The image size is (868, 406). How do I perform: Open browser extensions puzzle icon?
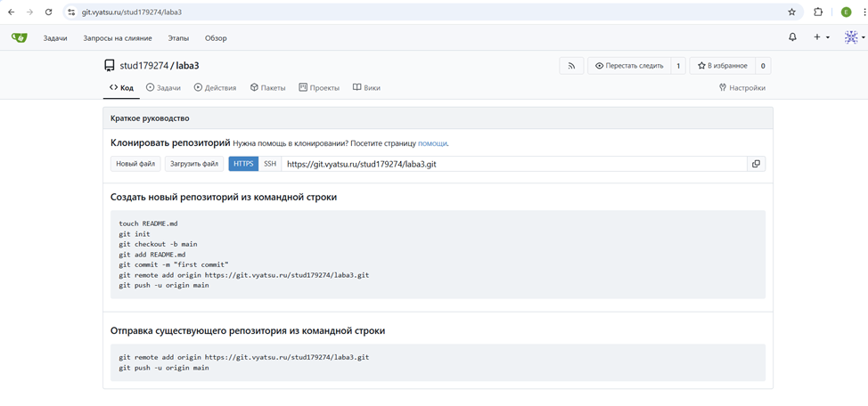(818, 12)
